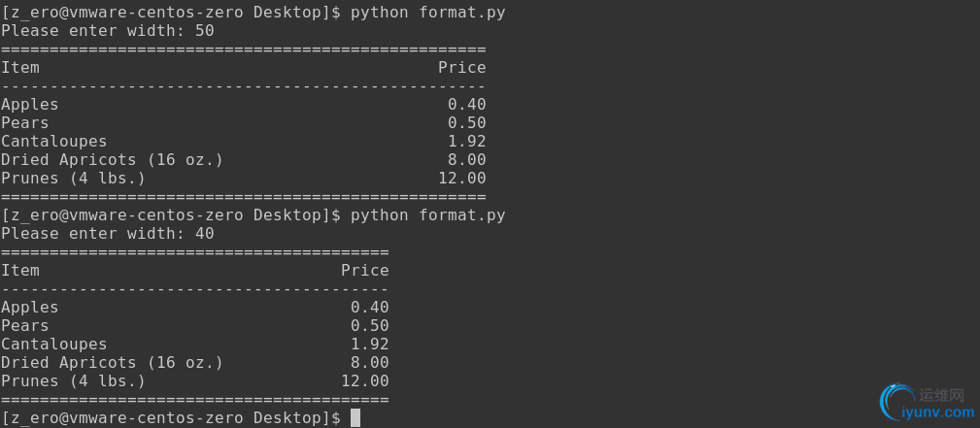Image resolution: width=980 pixels, height=428 pixels.
Task: Click the 8.00 price in the second table
Action: [370, 363]
